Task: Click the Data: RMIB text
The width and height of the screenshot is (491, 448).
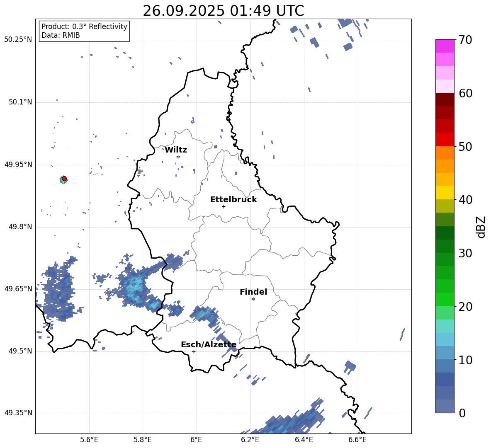Action: (x=61, y=35)
